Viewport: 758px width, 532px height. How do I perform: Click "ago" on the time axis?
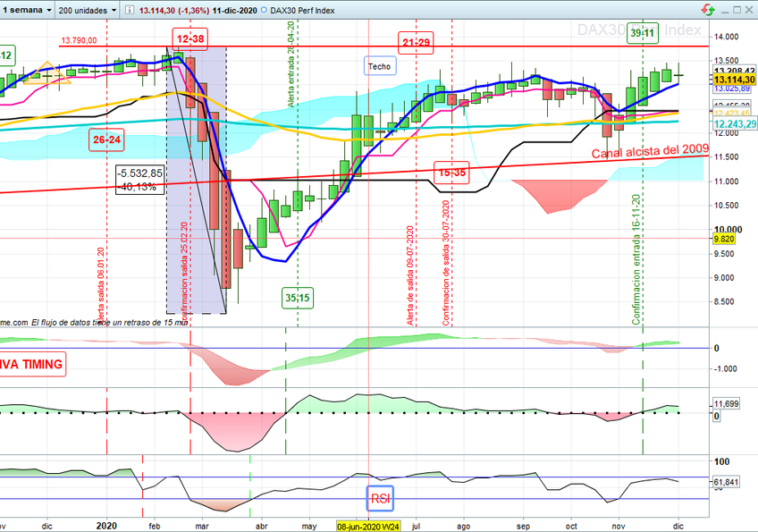tap(464, 527)
